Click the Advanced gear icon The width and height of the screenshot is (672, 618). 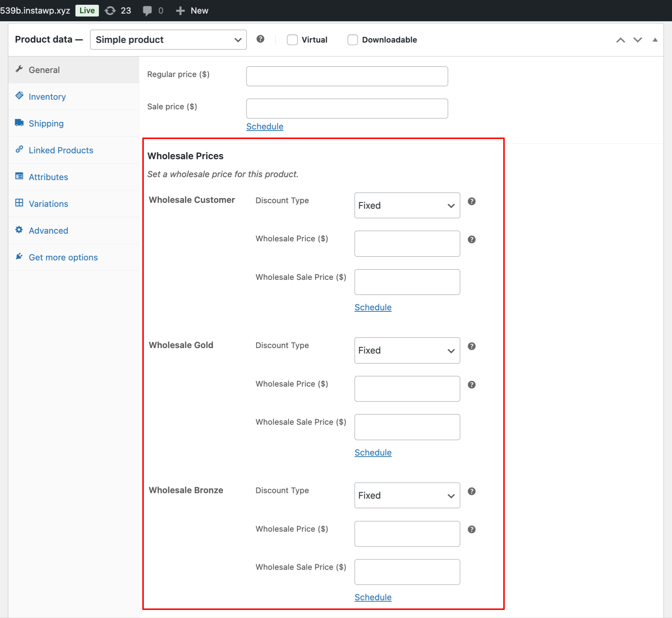19,230
